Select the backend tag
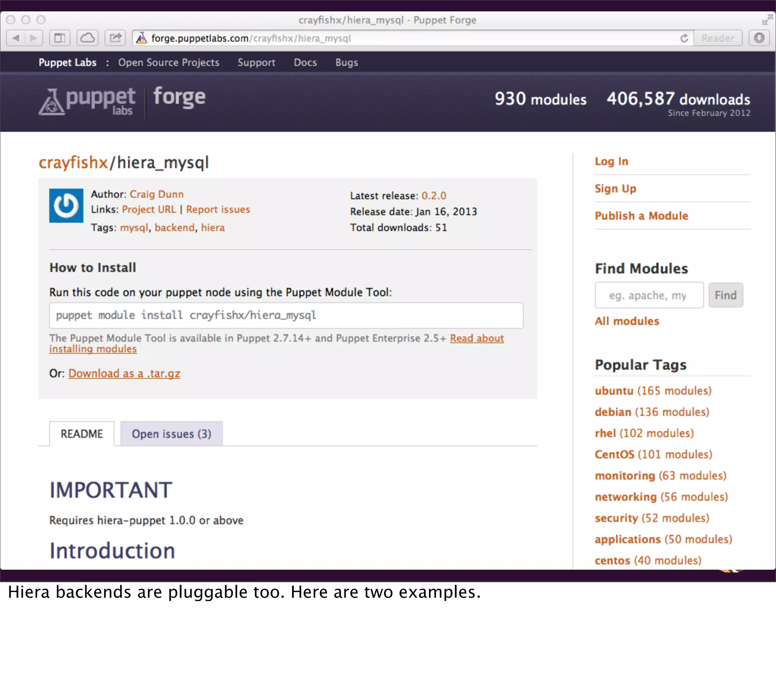The image size is (776, 700). point(175,227)
